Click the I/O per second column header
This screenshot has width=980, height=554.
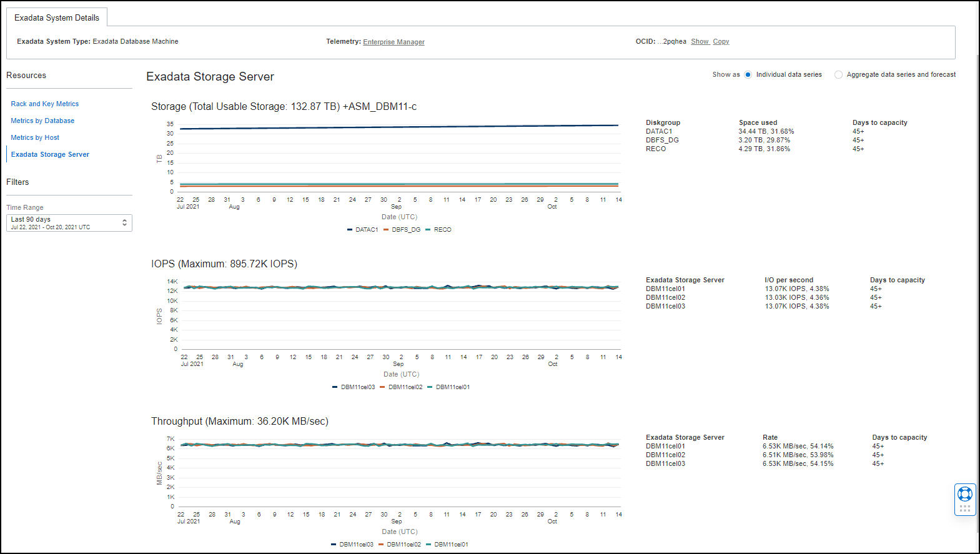(x=789, y=280)
